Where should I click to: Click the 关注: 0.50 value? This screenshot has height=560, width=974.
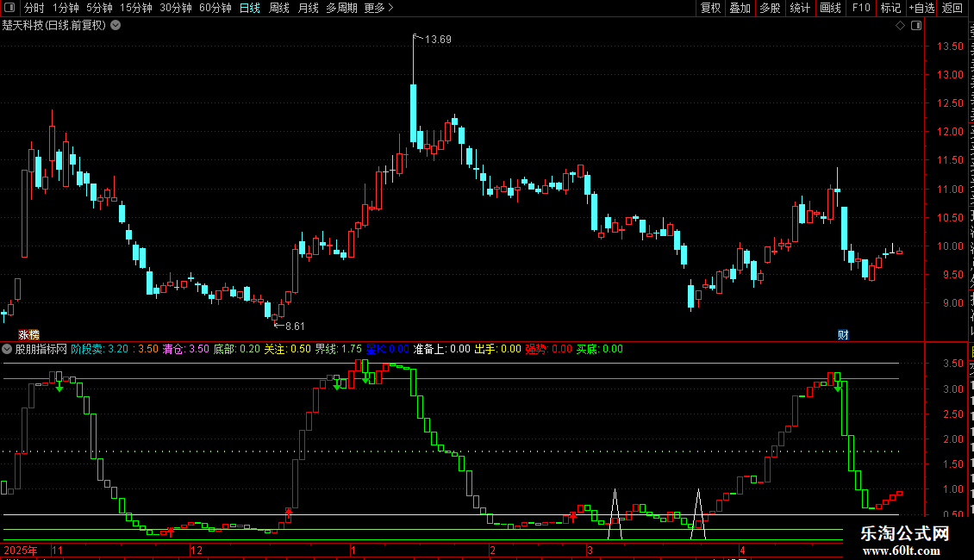(x=288, y=349)
